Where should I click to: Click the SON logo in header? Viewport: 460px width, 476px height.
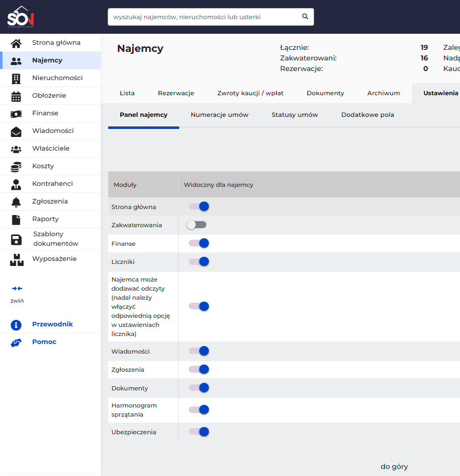[x=21, y=17]
